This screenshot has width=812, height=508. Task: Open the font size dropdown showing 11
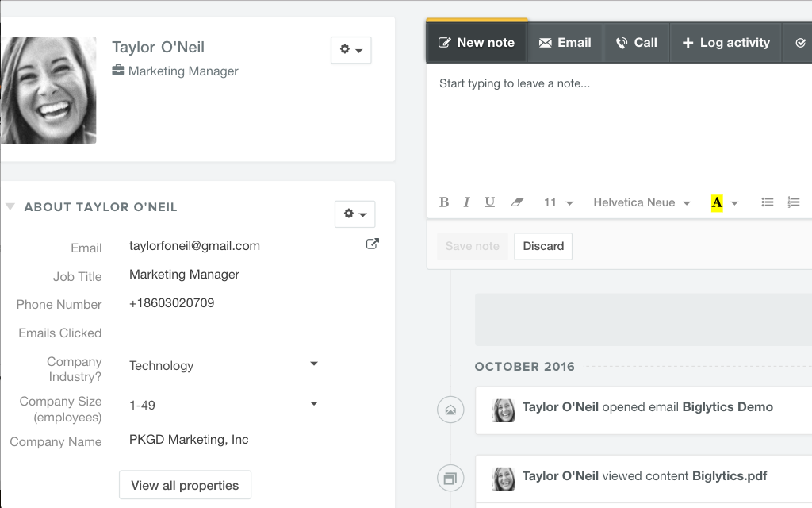coord(557,202)
